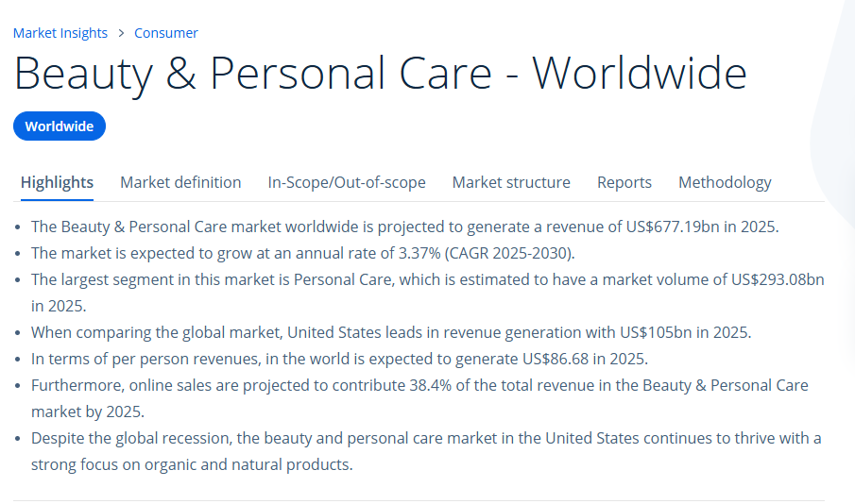This screenshot has width=855, height=504.
Task: Go to the Market structure tab
Action: (x=511, y=182)
